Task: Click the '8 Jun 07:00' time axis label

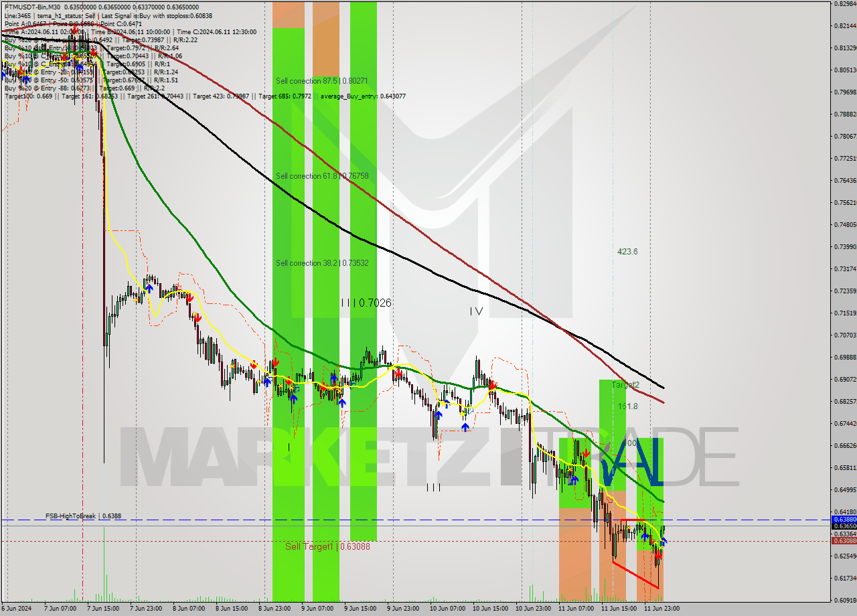Action: [x=189, y=609]
